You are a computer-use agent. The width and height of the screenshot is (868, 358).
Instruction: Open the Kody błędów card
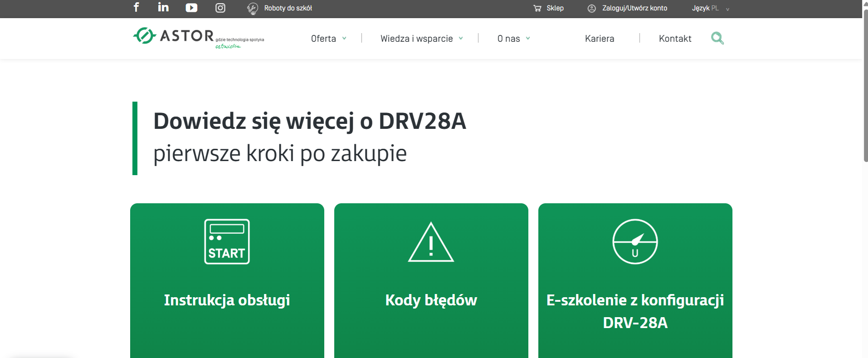click(431, 280)
